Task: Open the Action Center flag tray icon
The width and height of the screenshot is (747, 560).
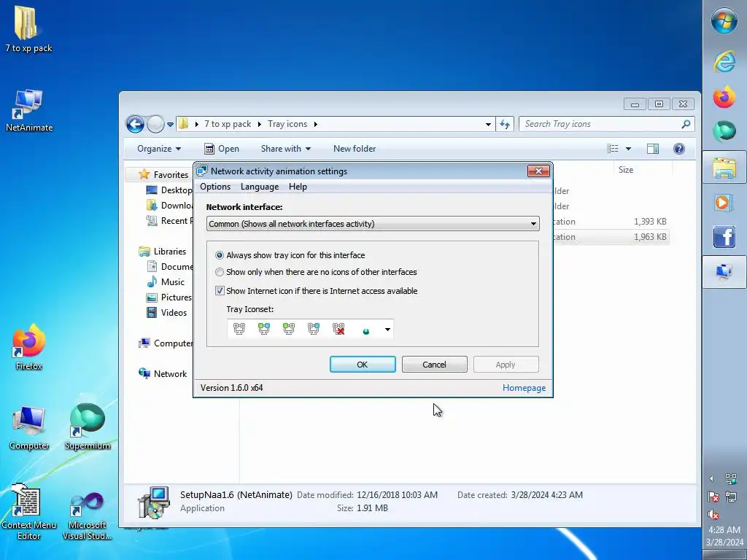Action: click(713, 497)
